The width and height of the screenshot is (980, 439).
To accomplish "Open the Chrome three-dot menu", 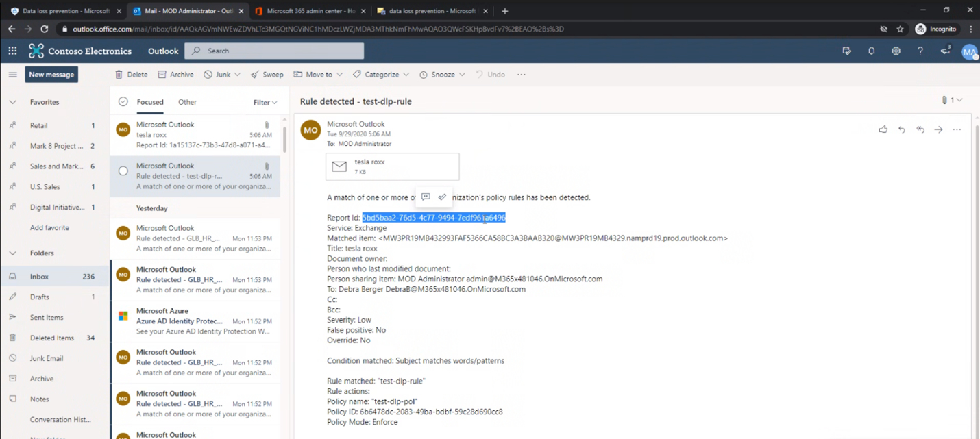I will point(971,29).
